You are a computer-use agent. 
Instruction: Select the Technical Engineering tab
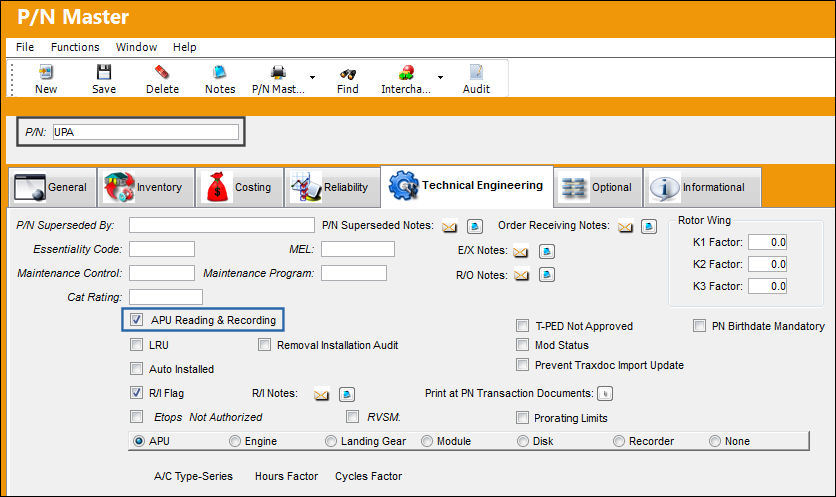[x=467, y=186]
